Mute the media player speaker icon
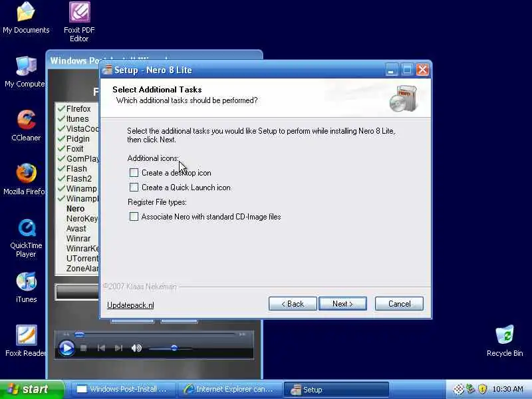 [x=136, y=348]
